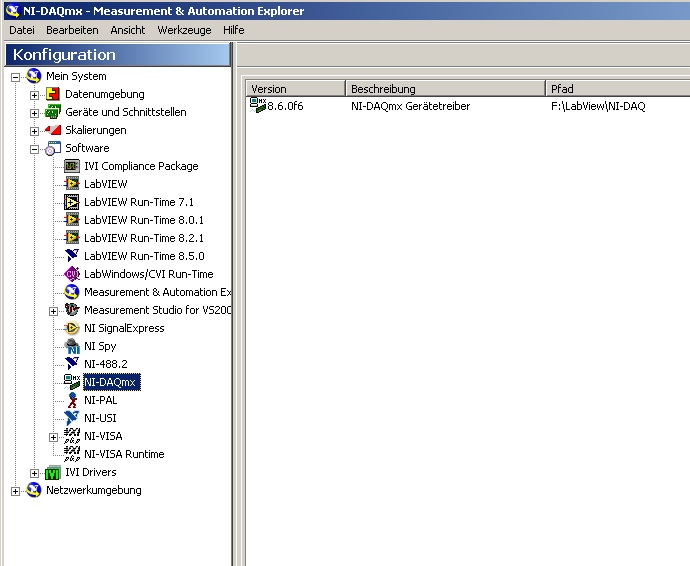Collapse the Software node
This screenshot has height=566, width=690.
[x=34, y=149]
